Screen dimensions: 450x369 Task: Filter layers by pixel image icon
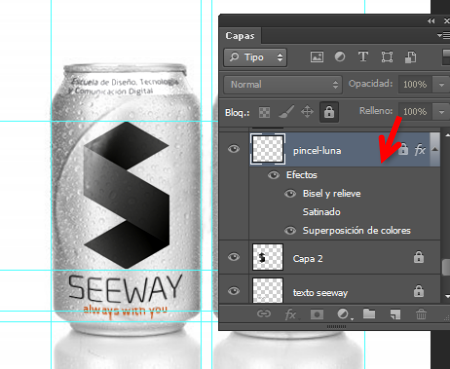(x=317, y=57)
